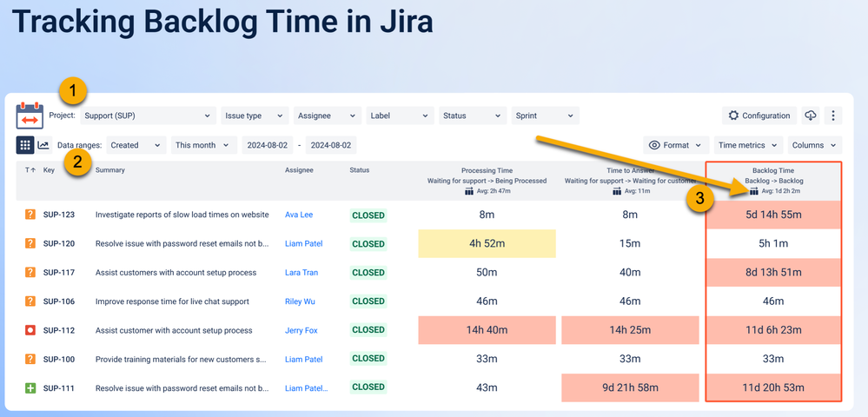Click the issue type icon for SUP-106
The width and height of the screenshot is (868, 417).
coord(30,301)
